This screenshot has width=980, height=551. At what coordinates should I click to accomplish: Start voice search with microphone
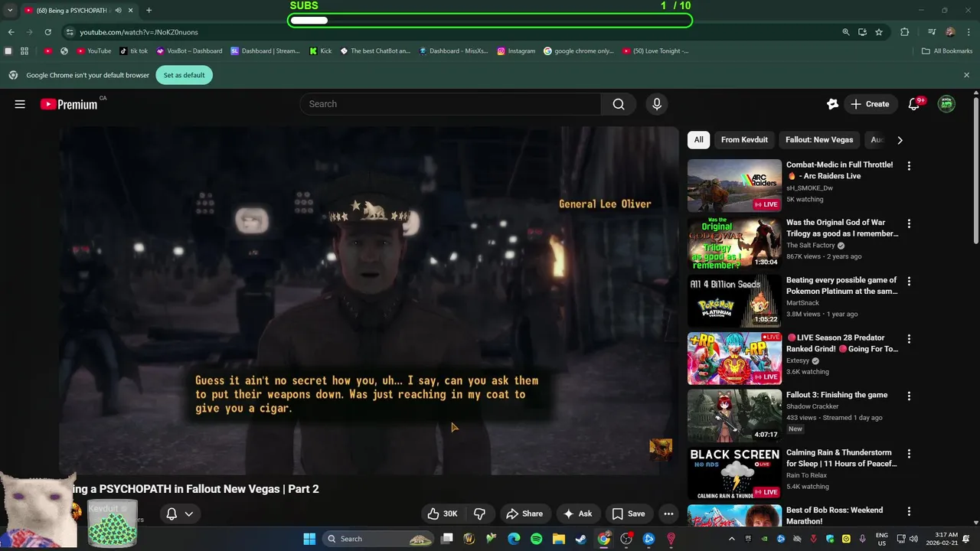point(656,104)
